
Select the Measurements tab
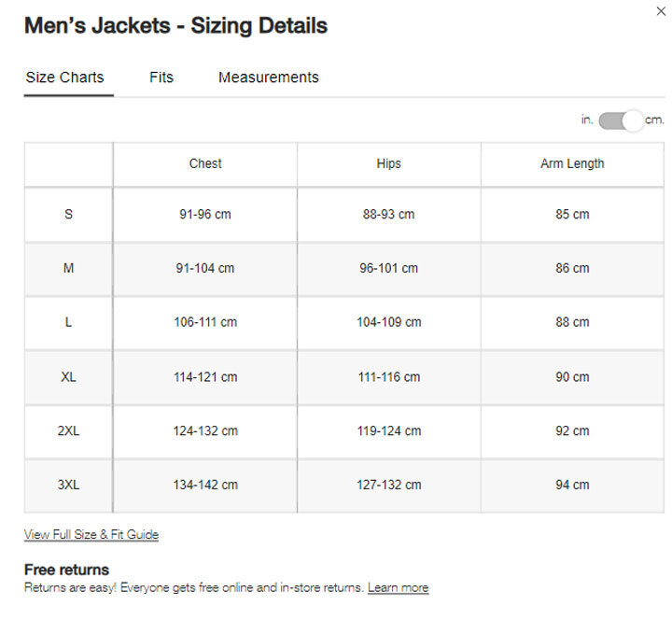pos(269,77)
